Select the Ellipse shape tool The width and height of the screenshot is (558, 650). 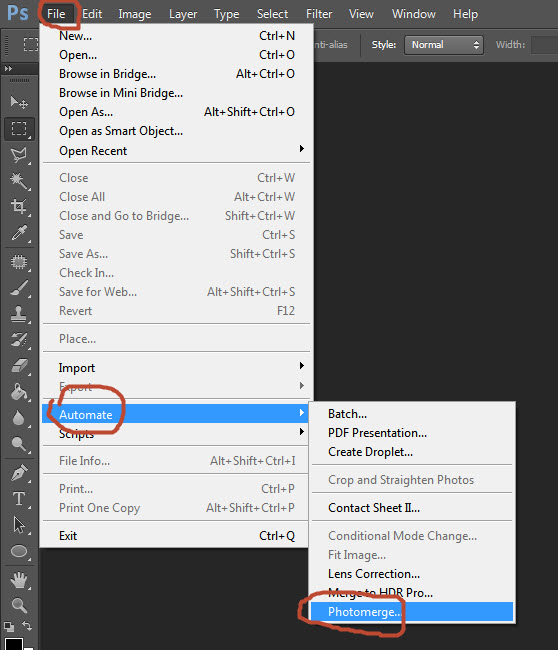19,551
